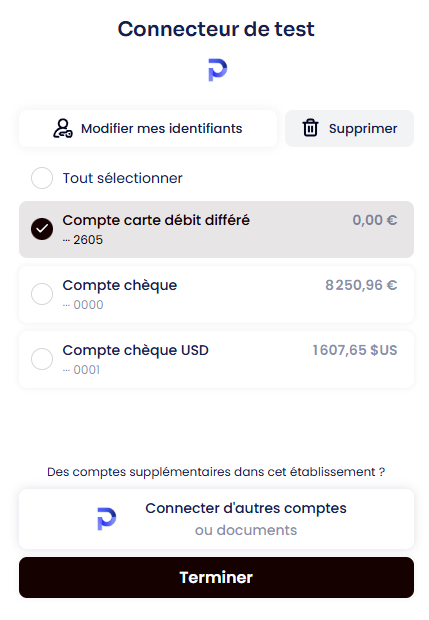Click the 1607,65 $US balance amount

[x=355, y=350]
